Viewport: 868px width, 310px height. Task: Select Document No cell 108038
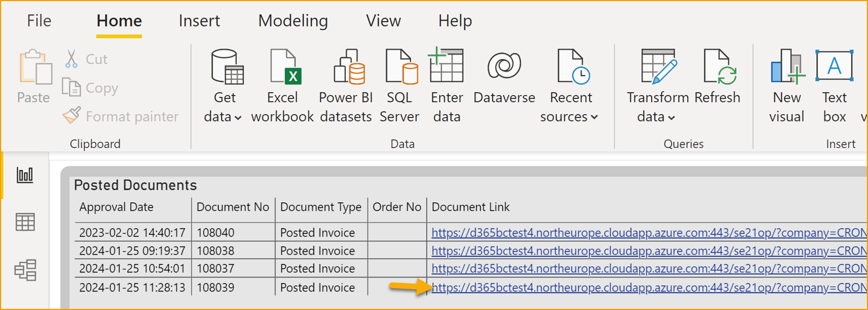click(215, 251)
